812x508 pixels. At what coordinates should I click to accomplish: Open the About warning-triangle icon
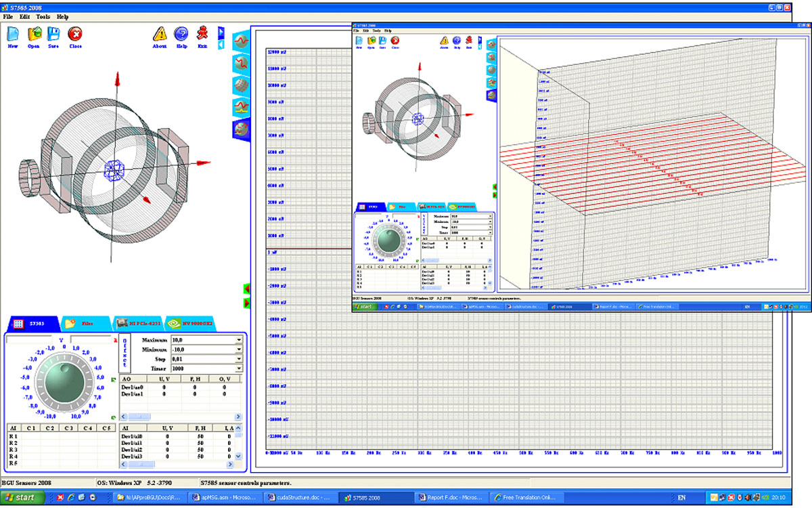160,34
